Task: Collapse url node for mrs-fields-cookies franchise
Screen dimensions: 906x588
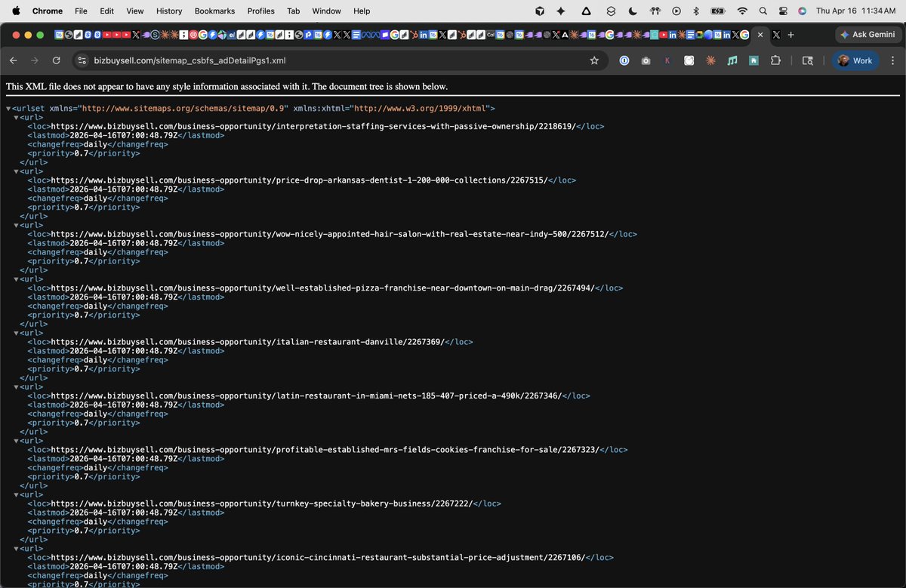Action: [16, 441]
